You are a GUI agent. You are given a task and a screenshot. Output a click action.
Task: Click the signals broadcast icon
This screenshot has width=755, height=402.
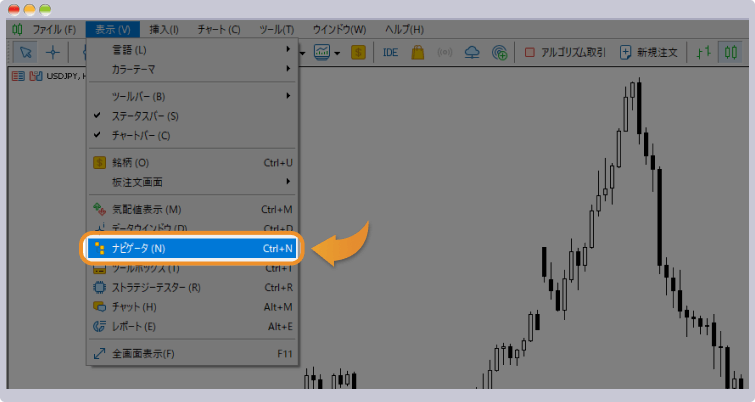pyautogui.click(x=446, y=53)
